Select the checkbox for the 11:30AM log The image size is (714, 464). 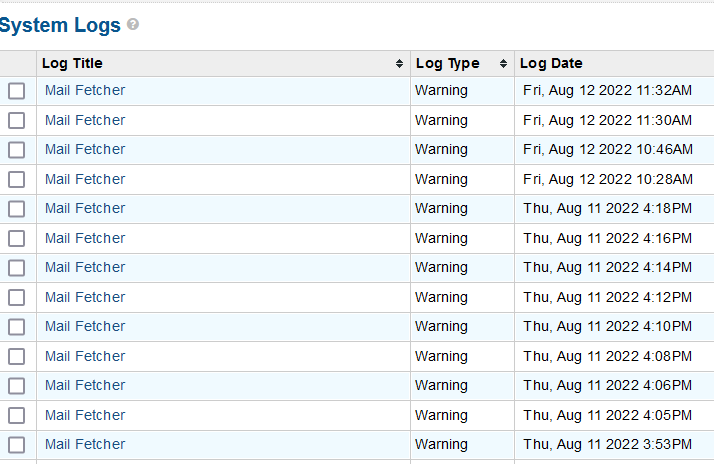[x=17, y=120]
